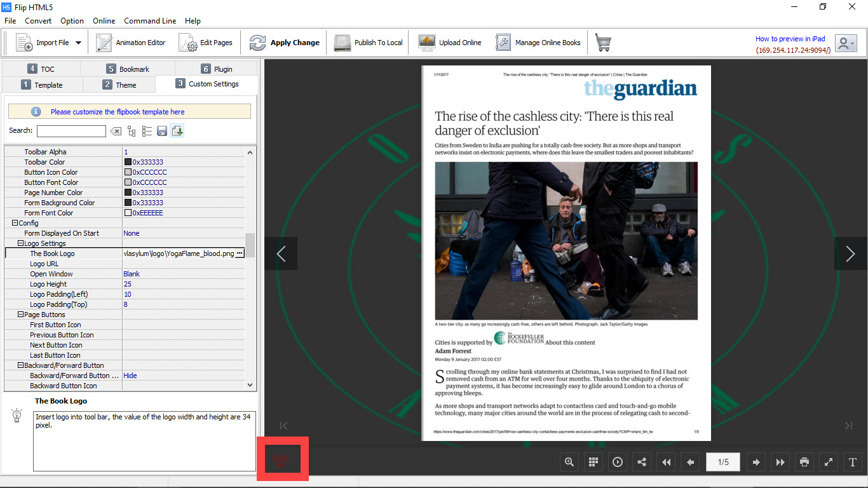868x488 pixels.
Task: Click the browse button for The Book Logo
Action: 240,254
